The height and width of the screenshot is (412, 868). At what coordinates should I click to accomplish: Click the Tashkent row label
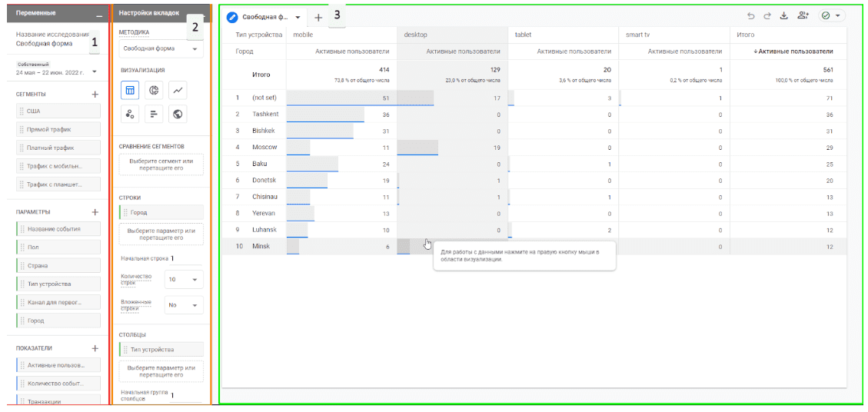pyautogui.click(x=266, y=115)
